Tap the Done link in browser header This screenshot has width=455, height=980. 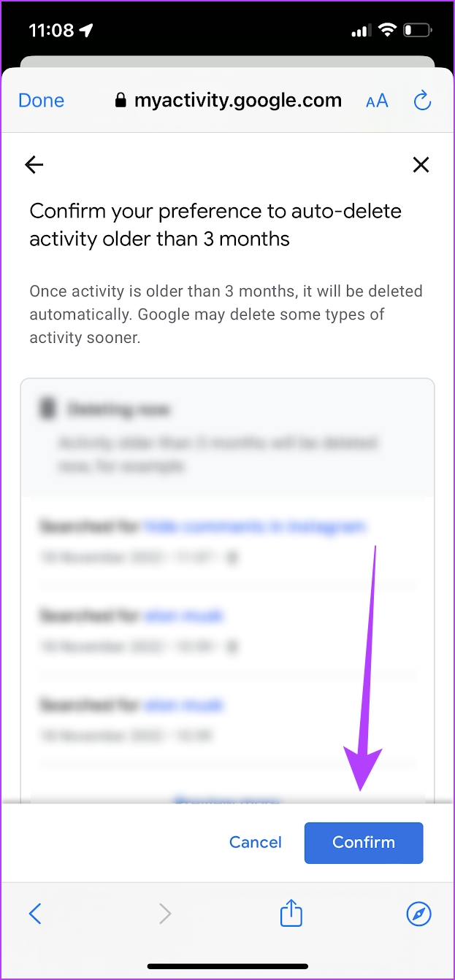click(41, 101)
